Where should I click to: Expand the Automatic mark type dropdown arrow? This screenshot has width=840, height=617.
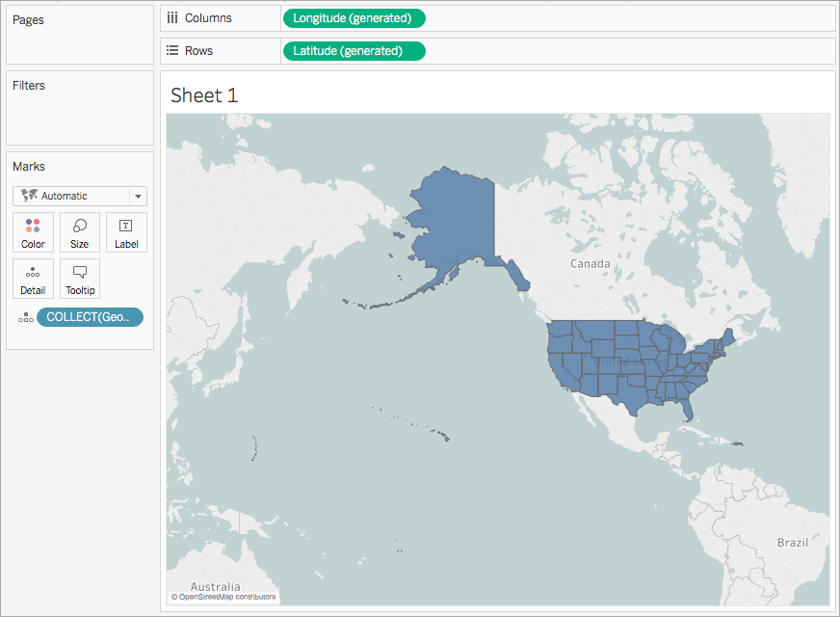(138, 197)
